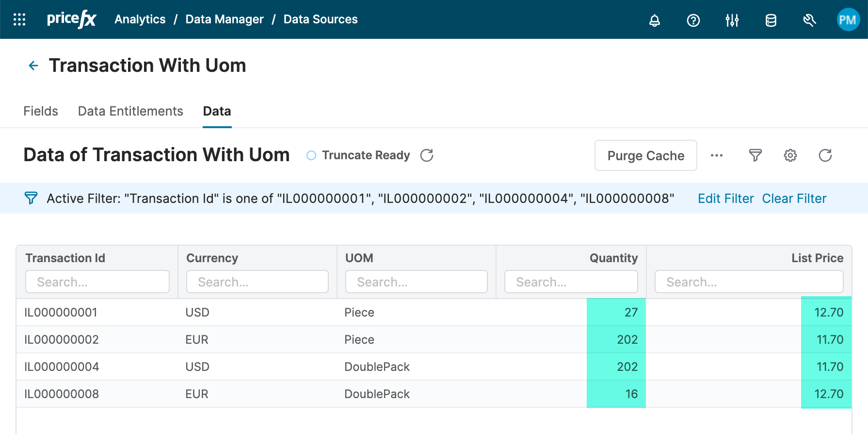This screenshot has width=868, height=434.
Task: Focus the List Price search field
Action: (749, 282)
